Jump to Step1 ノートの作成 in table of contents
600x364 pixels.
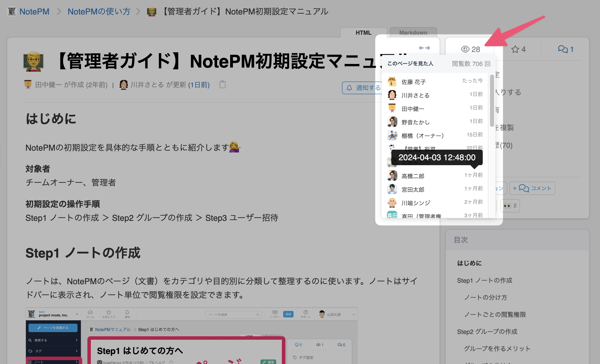(x=485, y=280)
